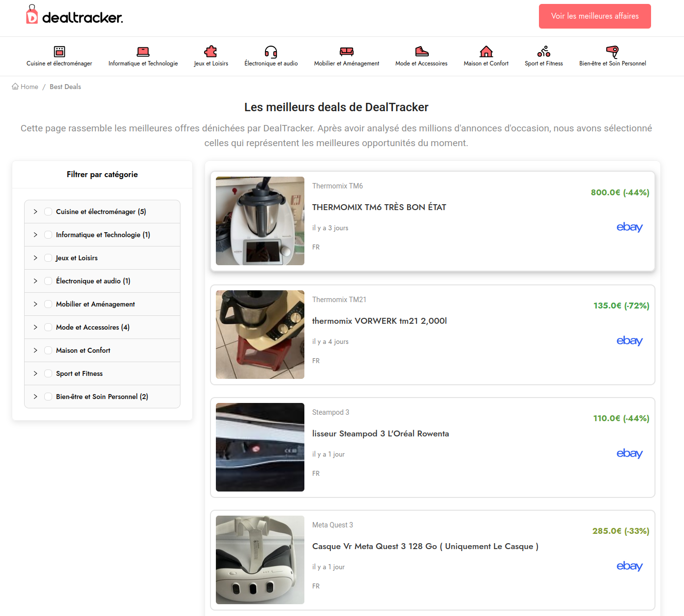Select the Sport et Fitness bicycle icon
The width and height of the screenshot is (684, 616).
pos(543,52)
